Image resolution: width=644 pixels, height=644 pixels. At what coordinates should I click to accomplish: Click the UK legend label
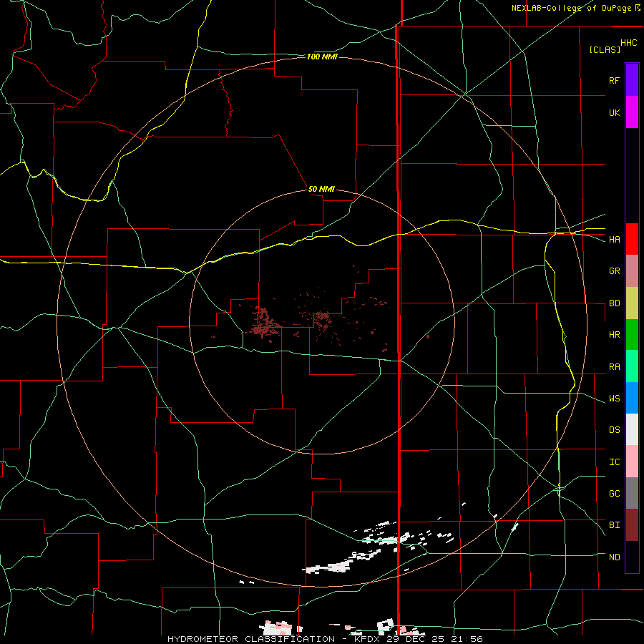614,113
